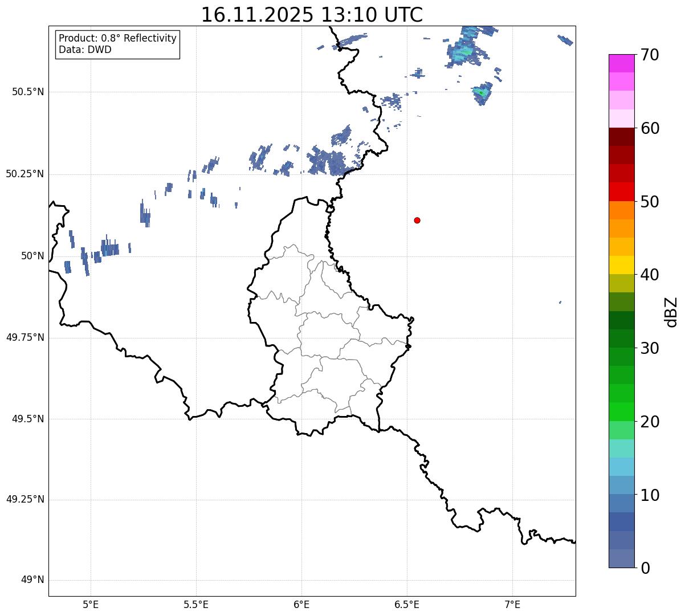Screen dimensions: 685x616
Task: Click the 'dBZ' colorbar label
Action: point(671,312)
